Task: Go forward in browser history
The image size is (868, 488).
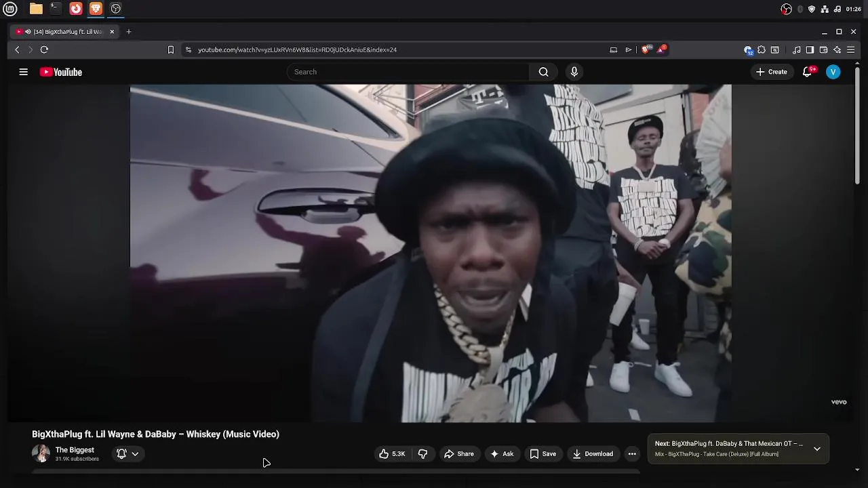Action: click(31, 49)
